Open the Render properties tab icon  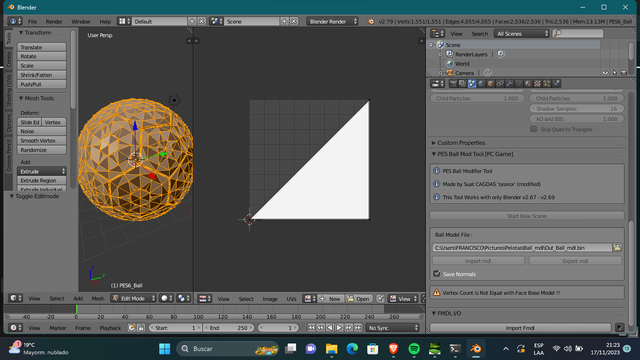coord(453,84)
